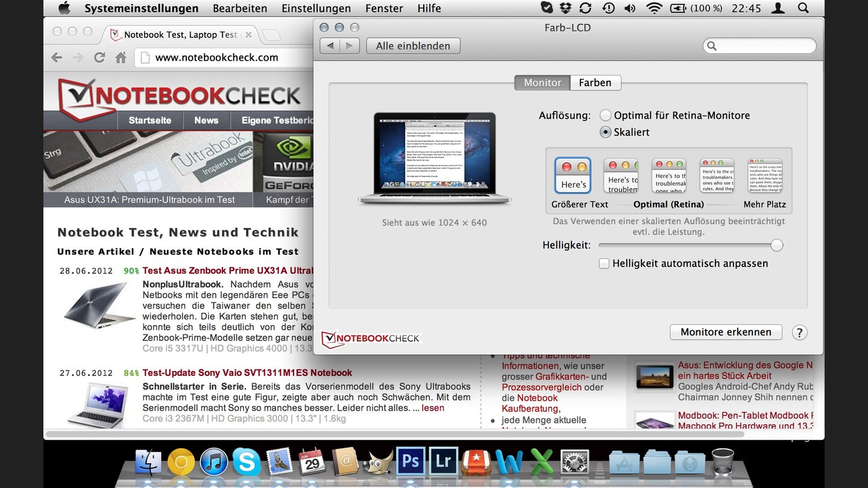Viewport: 868px width, 488px height.
Task: Choose the 'Größerer Text' scaling option
Action: pyautogui.click(x=573, y=175)
